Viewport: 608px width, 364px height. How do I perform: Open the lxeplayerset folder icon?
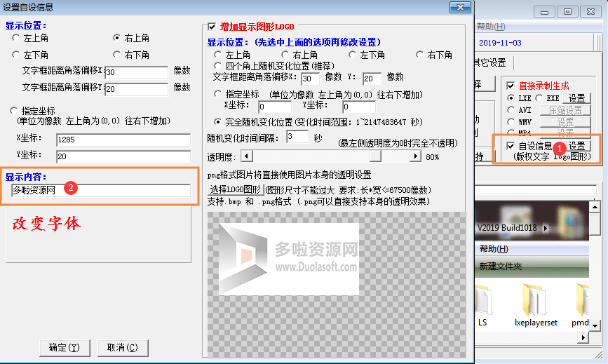point(536,300)
